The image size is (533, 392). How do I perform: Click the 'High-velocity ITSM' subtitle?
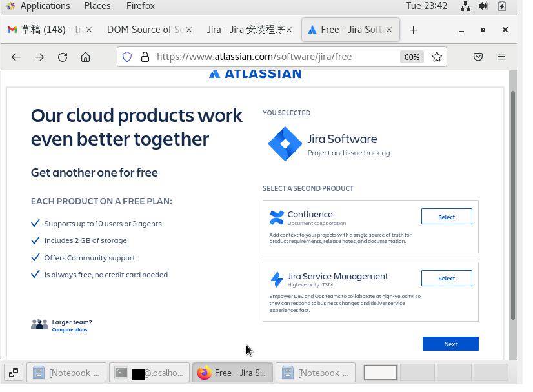[x=310, y=285]
